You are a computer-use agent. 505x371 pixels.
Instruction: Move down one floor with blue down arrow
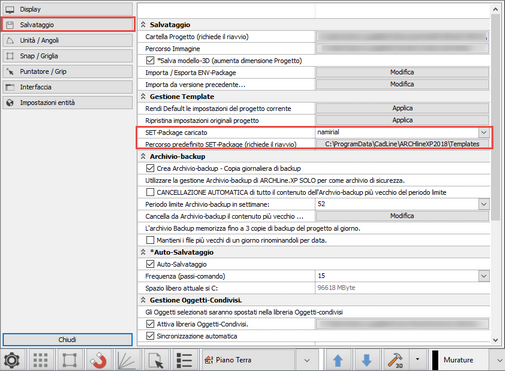367,360
